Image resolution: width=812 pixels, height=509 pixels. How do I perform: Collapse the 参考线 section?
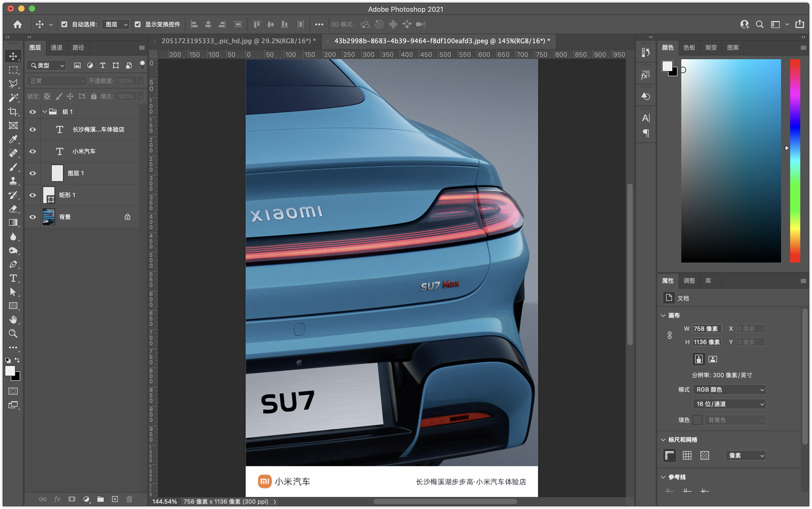click(x=663, y=477)
